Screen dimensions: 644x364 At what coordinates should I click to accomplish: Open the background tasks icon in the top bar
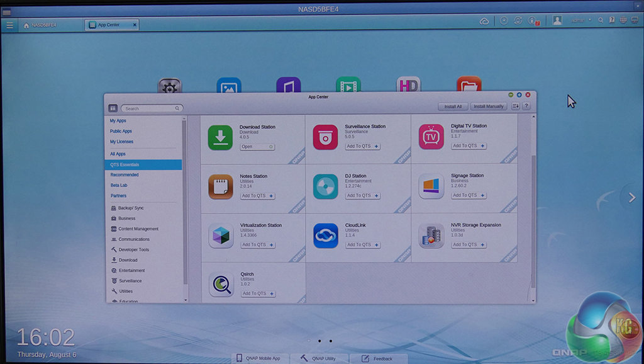[x=504, y=21]
